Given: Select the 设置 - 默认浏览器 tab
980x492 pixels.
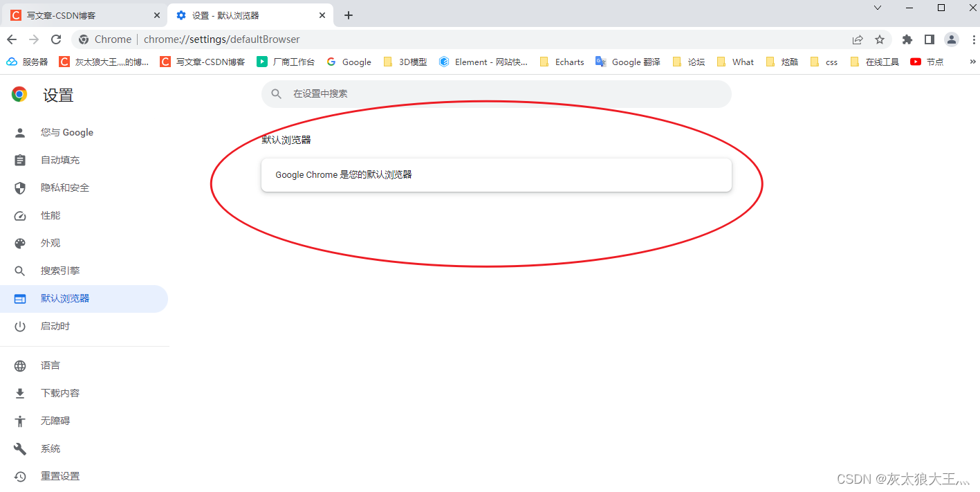Looking at the screenshot, I should [251, 15].
